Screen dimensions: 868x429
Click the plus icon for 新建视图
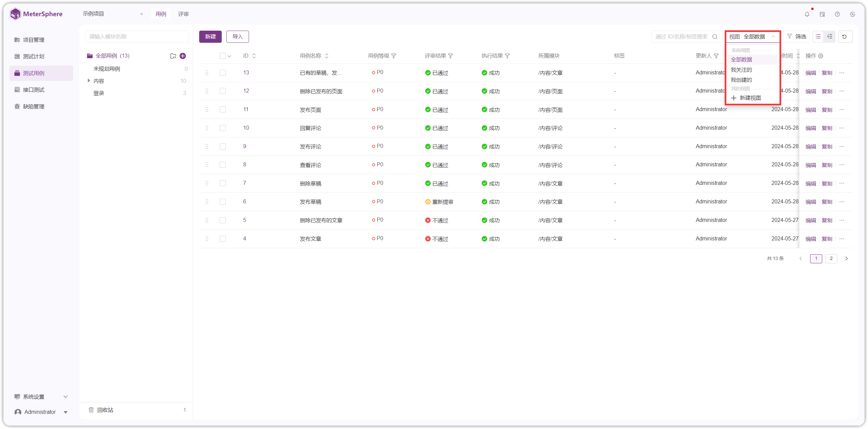(733, 98)
